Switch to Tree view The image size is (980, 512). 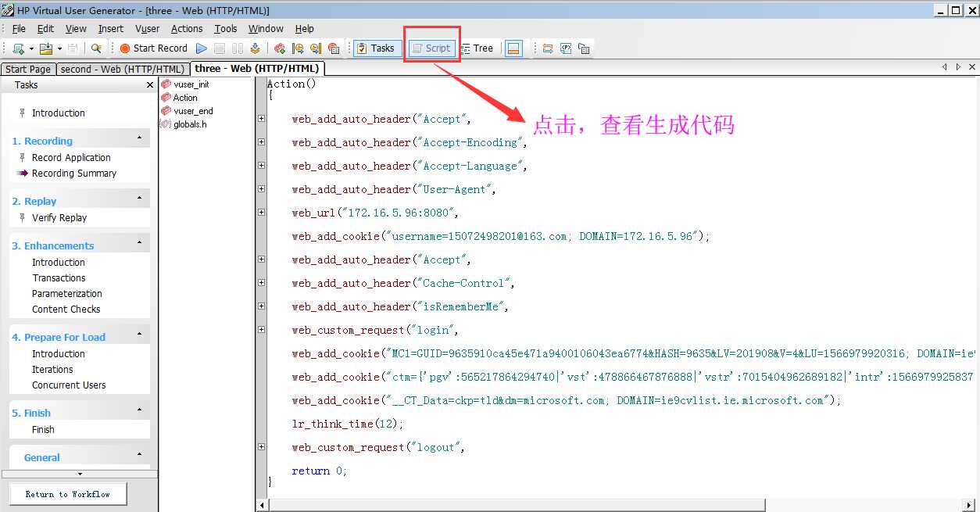tap(477, 48)
